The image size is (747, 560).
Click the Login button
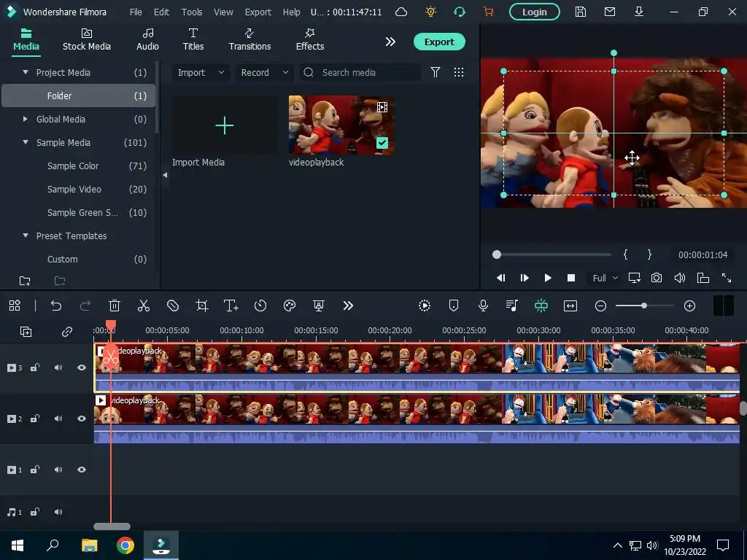(x=535, y=12)
